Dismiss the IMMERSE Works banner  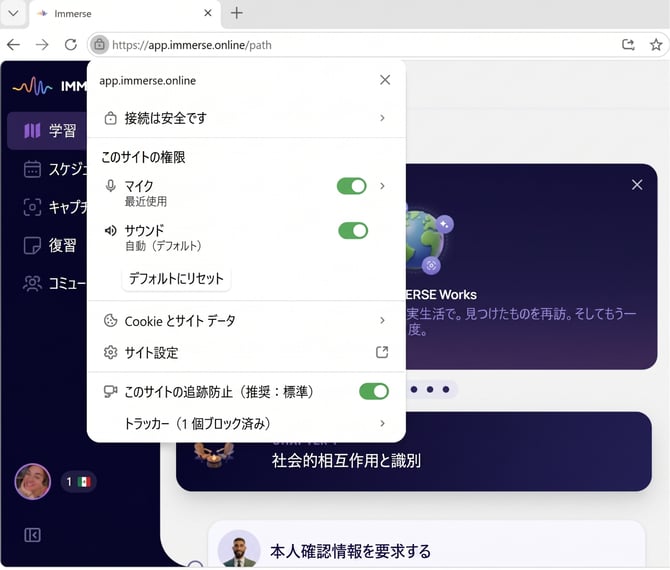tap(637, 185)
